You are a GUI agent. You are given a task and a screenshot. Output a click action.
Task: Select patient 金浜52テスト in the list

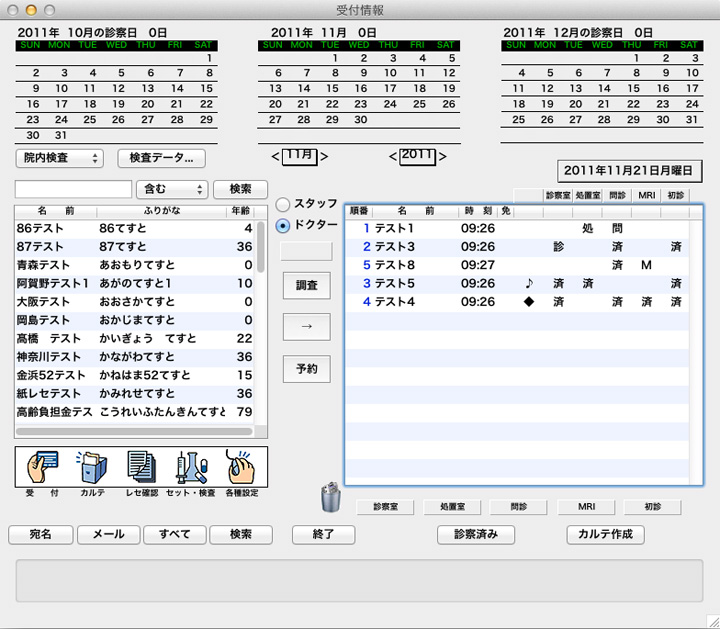pyautogui.click(x=135, y=375)
